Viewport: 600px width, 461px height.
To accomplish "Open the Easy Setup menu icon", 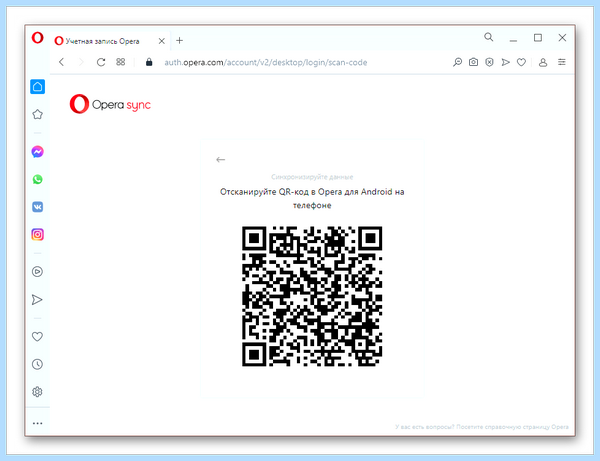I will [x=561, y=62].
